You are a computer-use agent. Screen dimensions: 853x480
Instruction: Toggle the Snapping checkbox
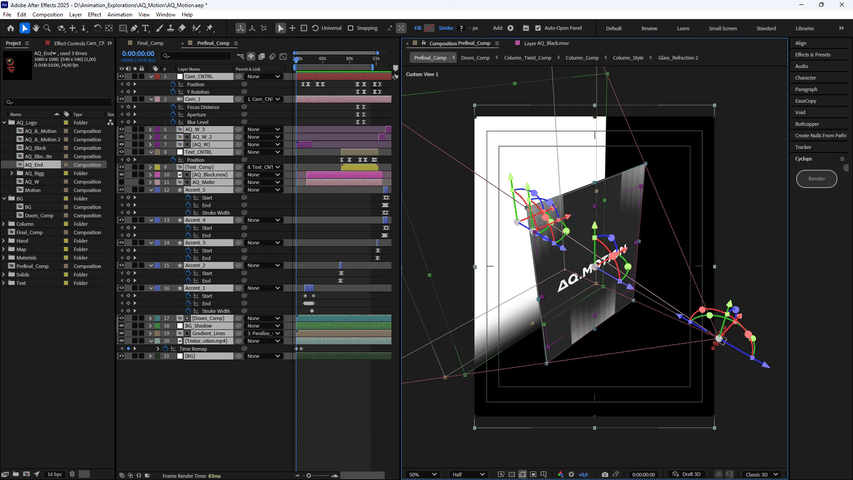pyautogui.click(x=350, y=28)
